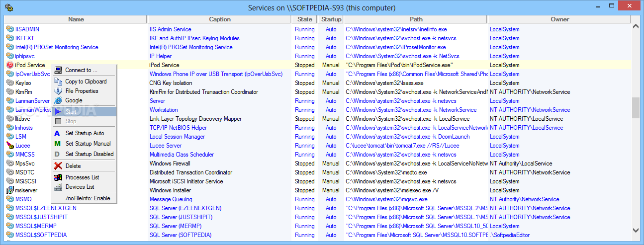Viewport: 644px width, 245px height.
Task: Click the Lucee service icon
Action: 9,146
